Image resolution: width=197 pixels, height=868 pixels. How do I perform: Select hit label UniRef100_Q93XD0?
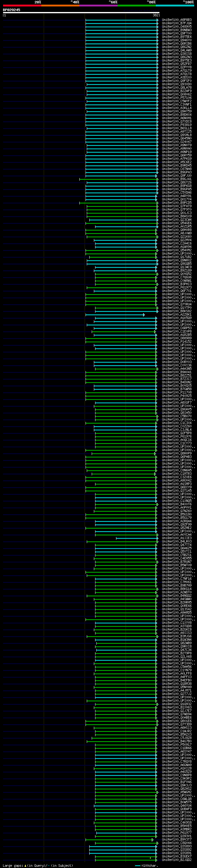(177, 84)
